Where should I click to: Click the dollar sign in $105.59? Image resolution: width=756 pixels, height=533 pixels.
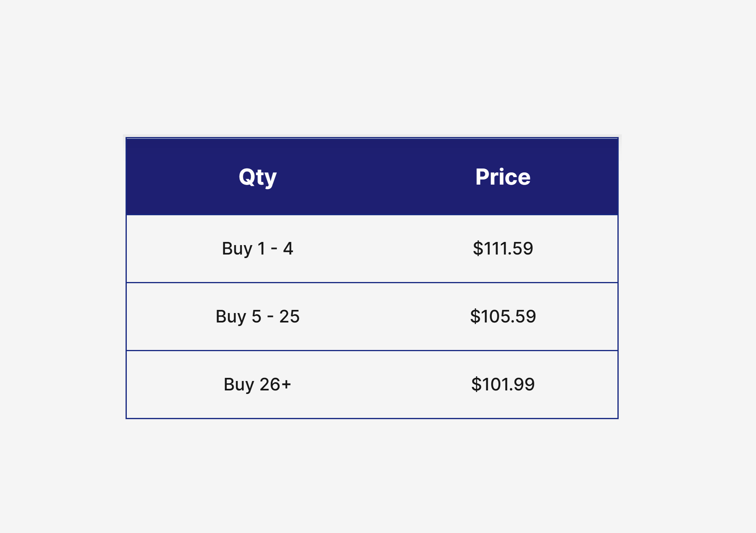tap(475, 317)
